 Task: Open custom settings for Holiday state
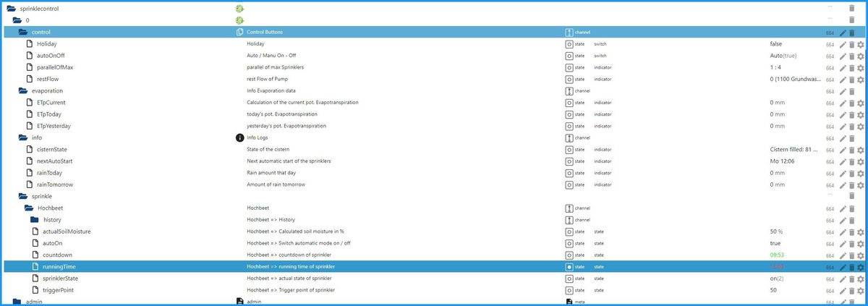[860, 44]
